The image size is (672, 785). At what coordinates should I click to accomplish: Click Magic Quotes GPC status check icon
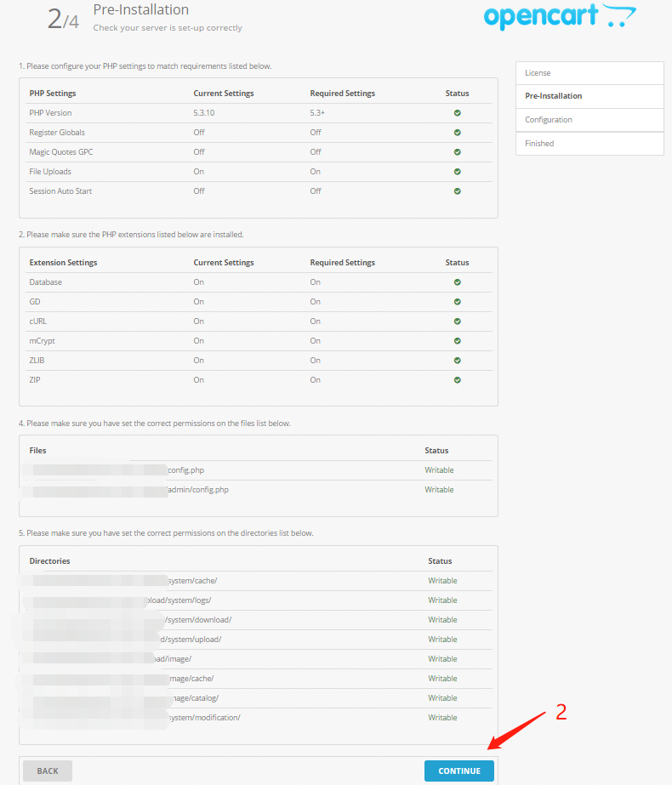457,152
